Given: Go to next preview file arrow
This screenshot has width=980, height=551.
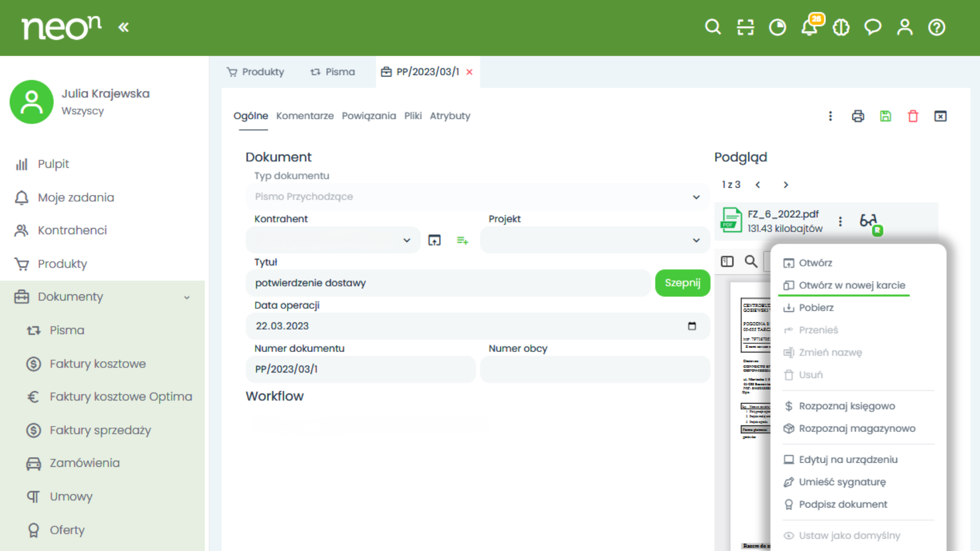Looking at the screenshot, I should (x=786, y=185).
